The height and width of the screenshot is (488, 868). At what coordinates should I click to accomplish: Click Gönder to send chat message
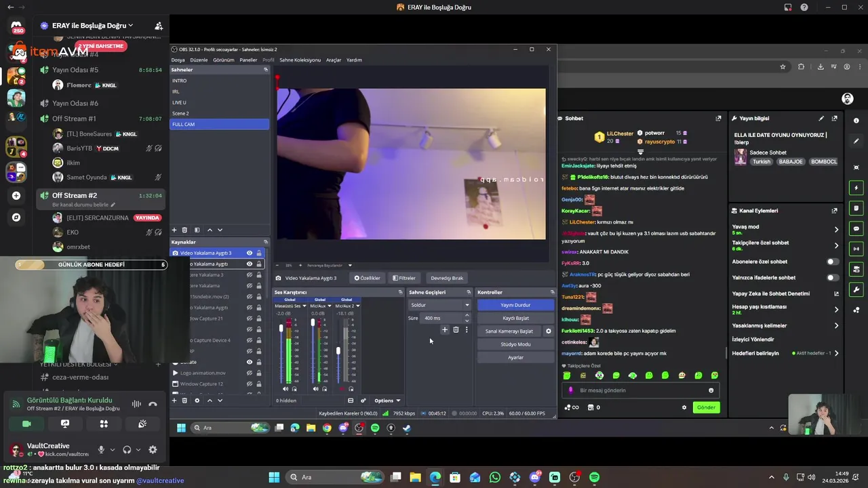[706, 407]
